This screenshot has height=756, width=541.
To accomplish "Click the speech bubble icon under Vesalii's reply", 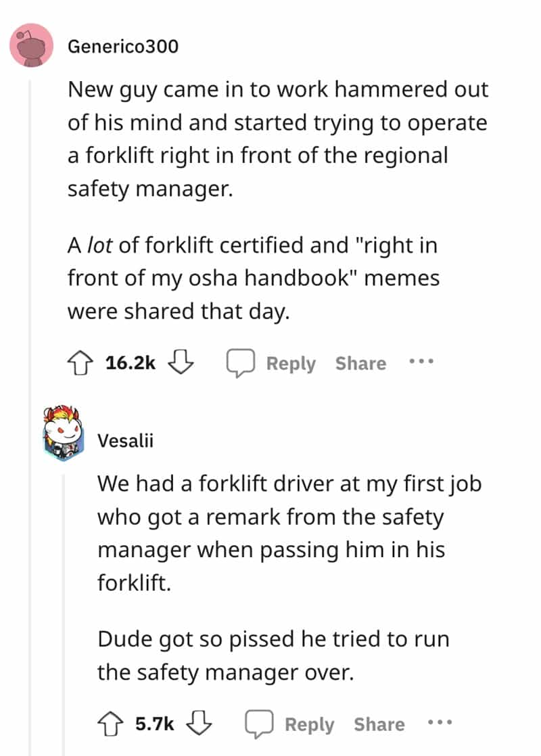I will tap(258, 725).
